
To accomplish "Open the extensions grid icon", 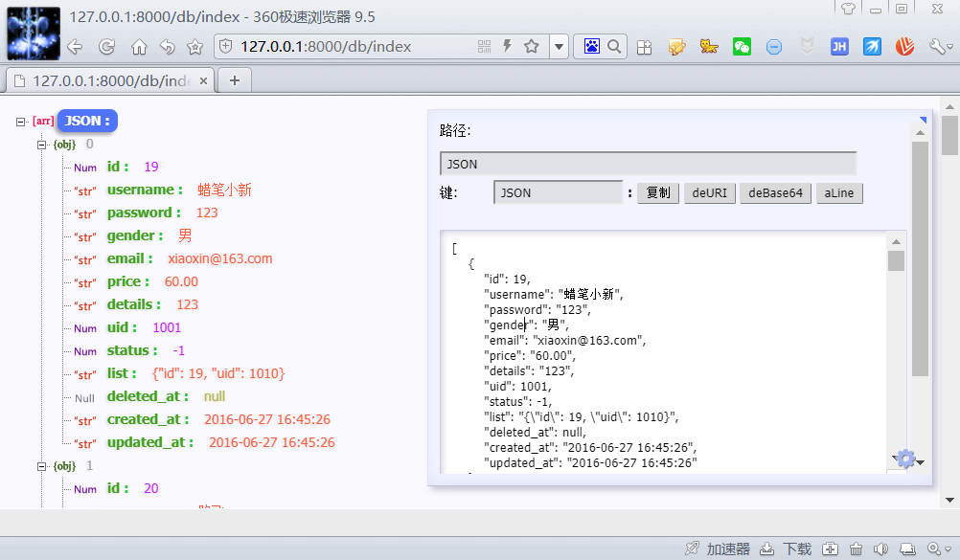I will [644, 47].
